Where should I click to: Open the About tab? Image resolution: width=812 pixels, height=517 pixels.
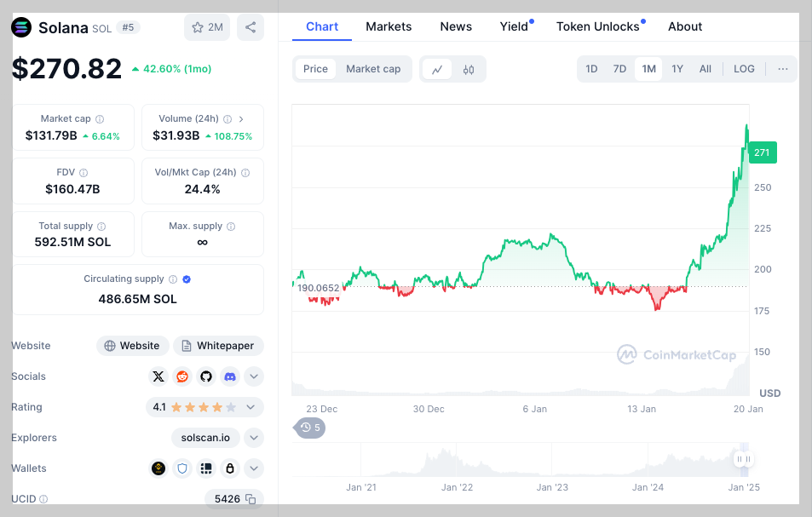click(685, 27)
